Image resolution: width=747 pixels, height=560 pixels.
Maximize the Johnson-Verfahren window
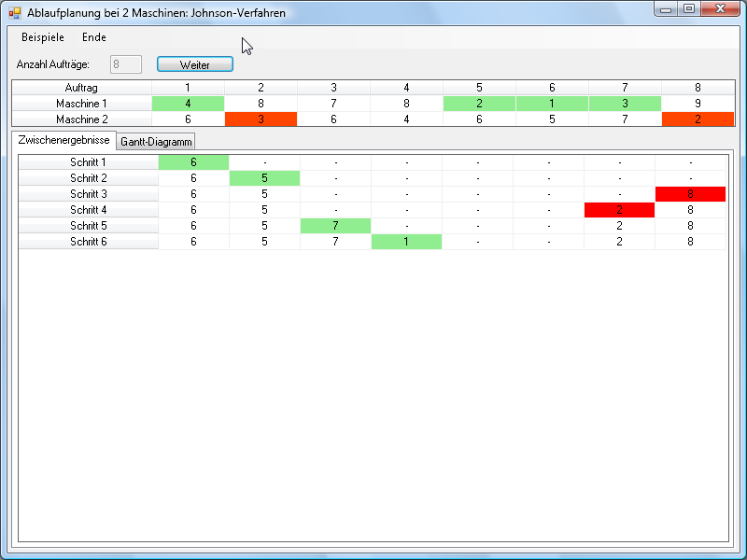click(x=689, y=9)
